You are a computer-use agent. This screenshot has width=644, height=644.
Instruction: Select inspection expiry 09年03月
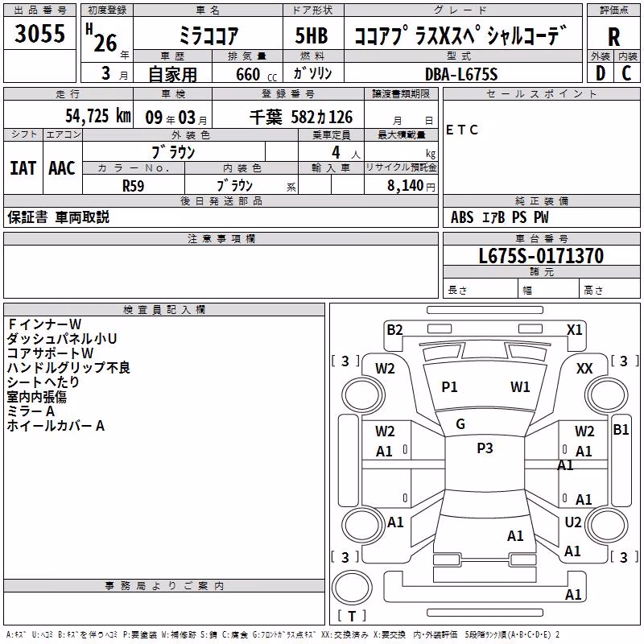176,118
